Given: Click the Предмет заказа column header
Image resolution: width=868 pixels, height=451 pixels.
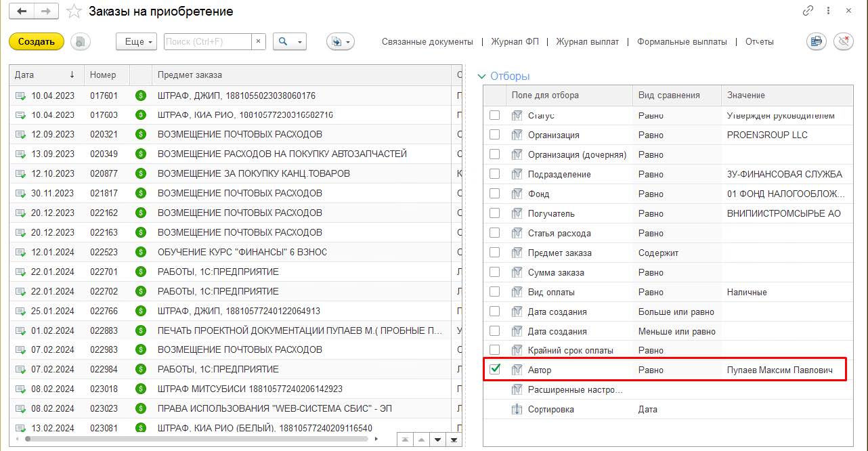Looking at the screenshot, I should (x=301, y=74).
